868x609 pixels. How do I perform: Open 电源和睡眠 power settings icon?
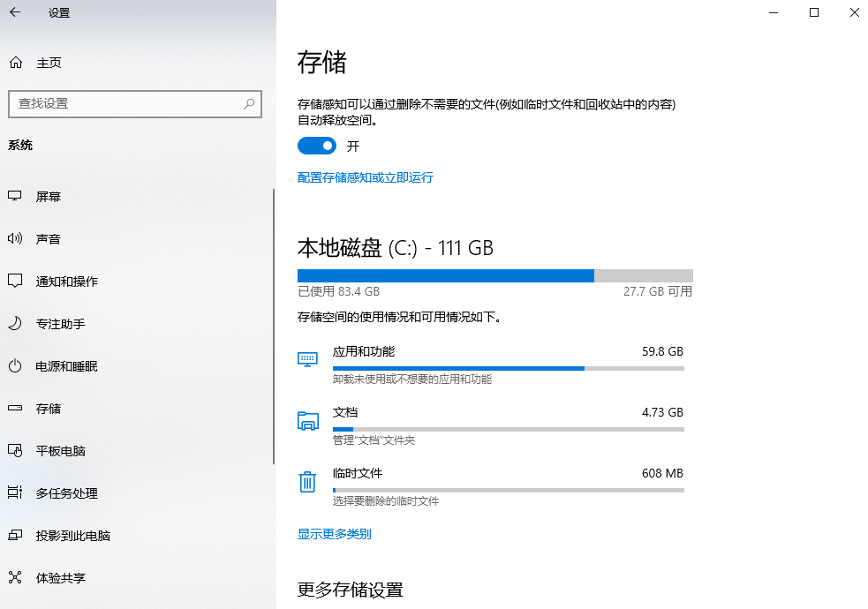(15, 366)
